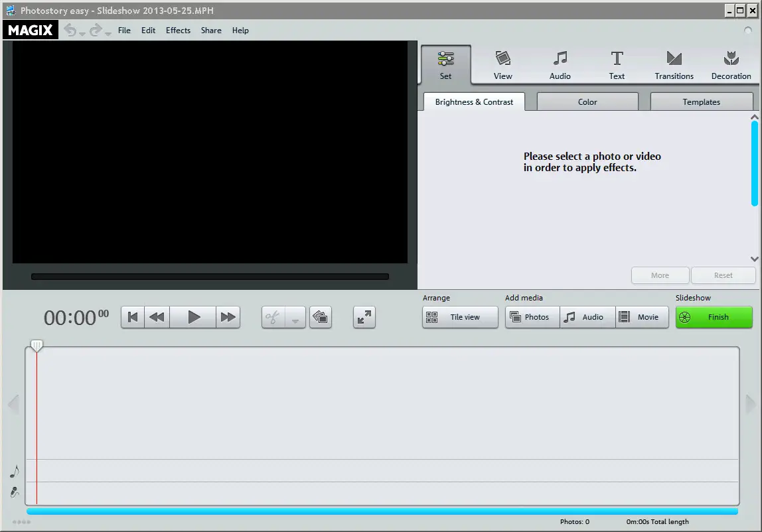
Task: Add media with the Movie button
Action: [643, 317]
